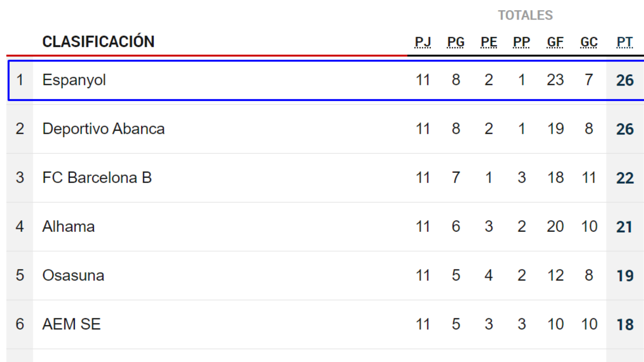Click rank number 4 beside Alhama
The image size is (644, 362).
19,226
